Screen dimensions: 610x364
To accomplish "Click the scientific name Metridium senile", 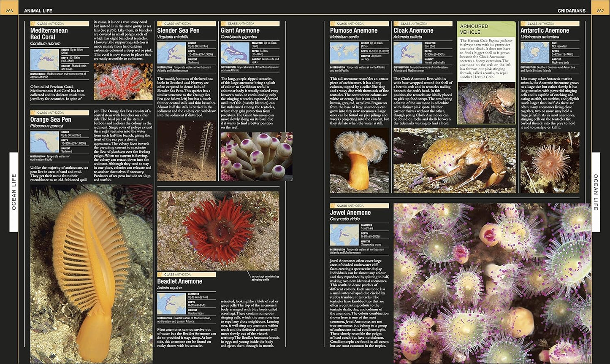I will tap(344, 37).
